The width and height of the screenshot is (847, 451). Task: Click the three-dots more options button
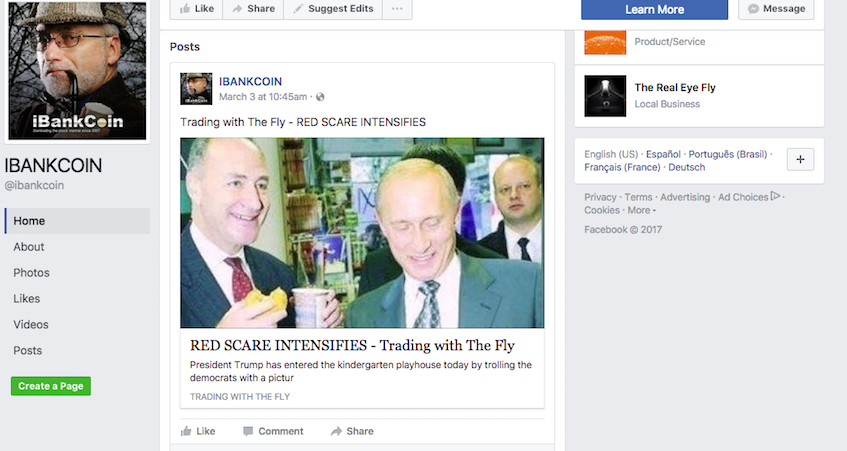[397, 9]
